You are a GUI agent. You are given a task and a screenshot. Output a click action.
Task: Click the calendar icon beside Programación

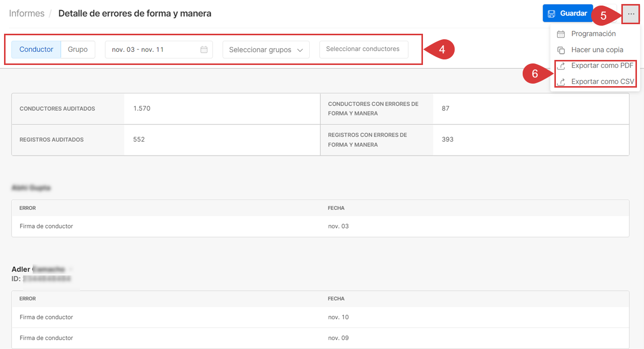tap(561, 34)
